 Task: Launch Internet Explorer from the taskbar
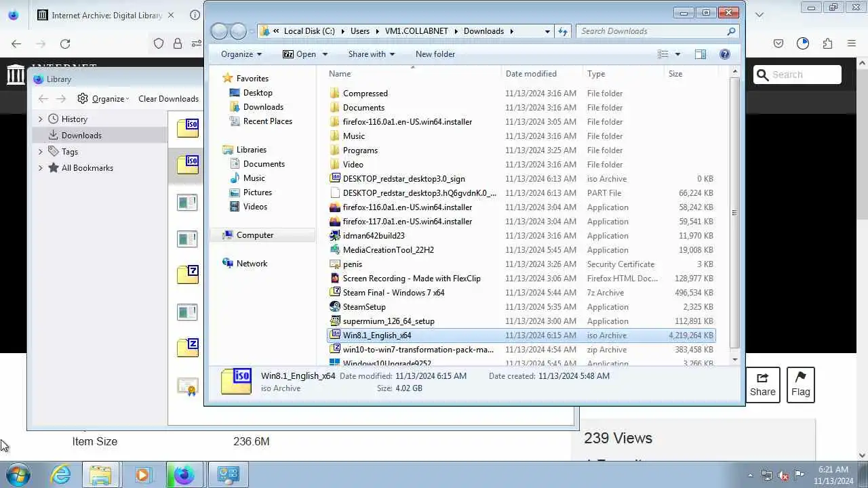[60, 474]
